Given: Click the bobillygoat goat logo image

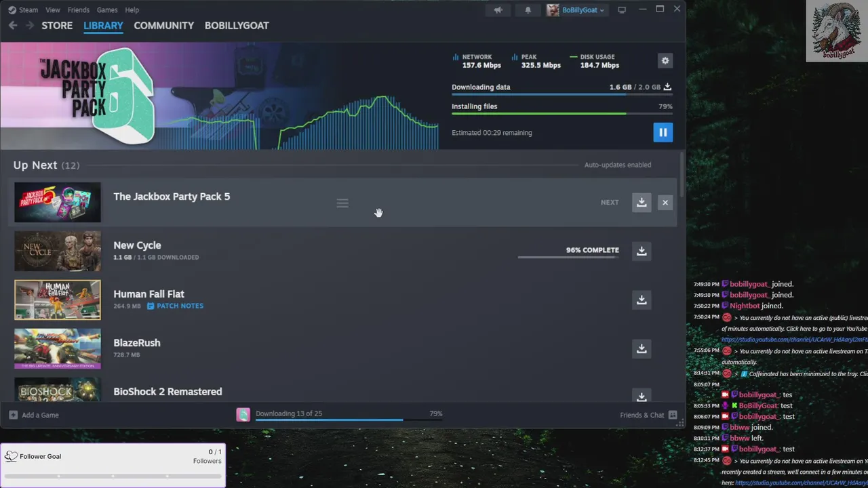Looking at the screenshot, I should (837, 30).
